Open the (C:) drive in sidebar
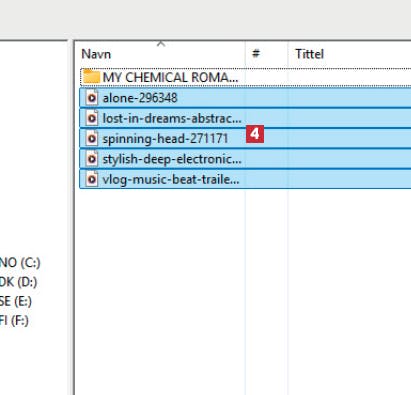 tap(20, 263)
